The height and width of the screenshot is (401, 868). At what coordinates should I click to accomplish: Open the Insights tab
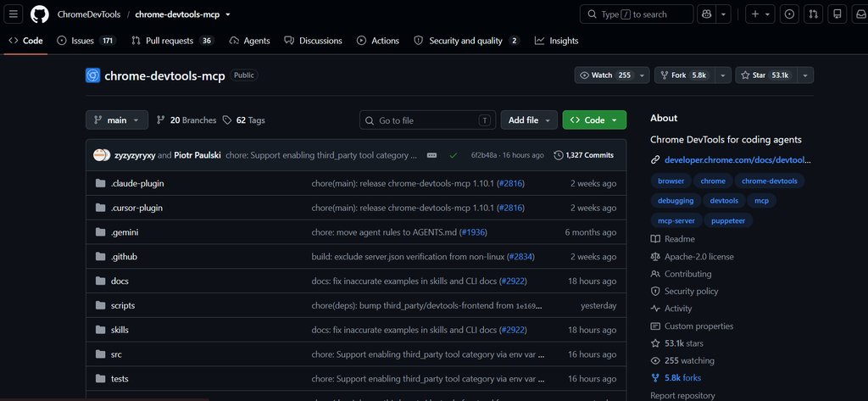tap(556, 41)
